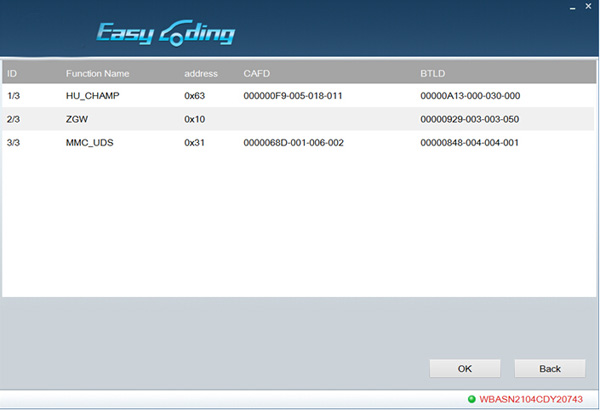This screenshot has width=600, height=411.
Task: Click the address column header
Action: point(201,74)
